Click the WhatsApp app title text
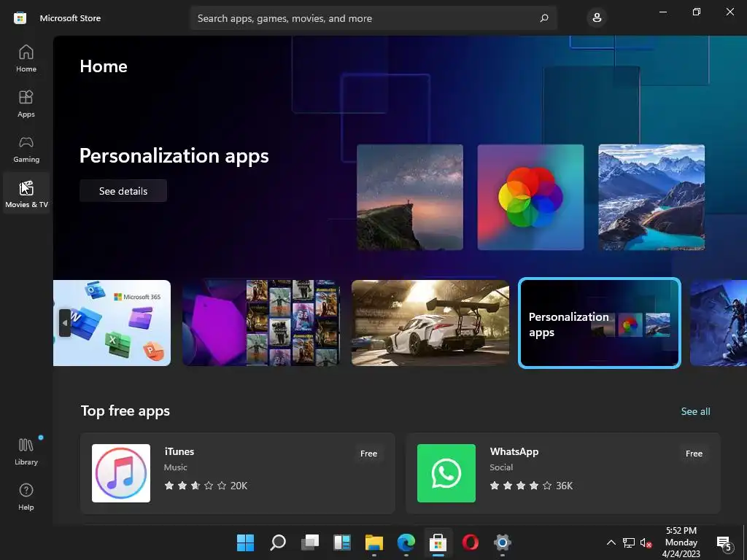The height and width of the screenshot is (560, 747). tap(514, 451)
